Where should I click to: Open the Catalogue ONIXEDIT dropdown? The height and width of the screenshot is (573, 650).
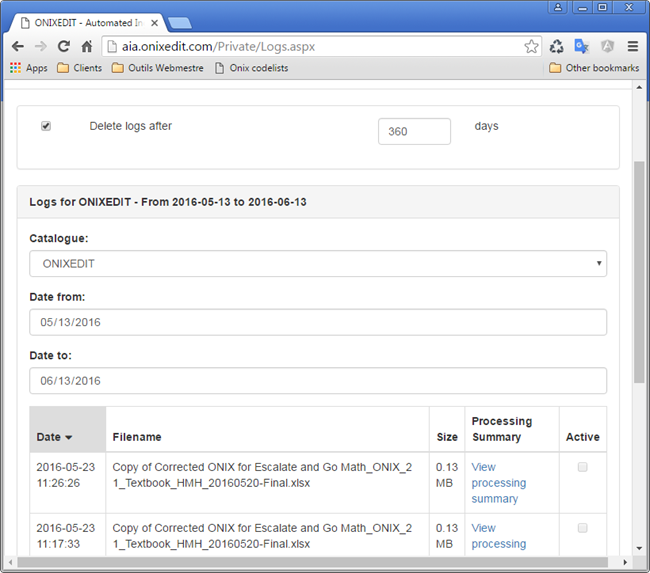click(x=318, y=263)
